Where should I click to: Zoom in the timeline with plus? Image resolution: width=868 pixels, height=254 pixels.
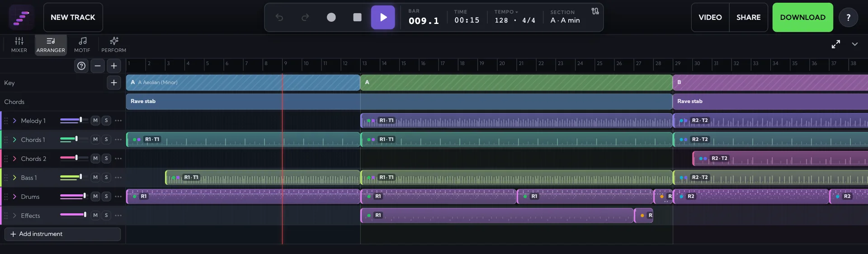(114, 66)
